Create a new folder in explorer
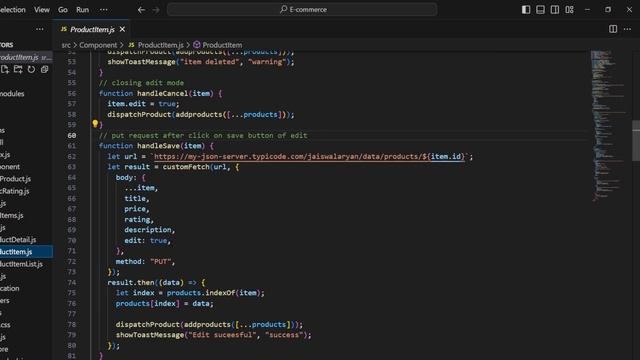 (x=18, y=69)
